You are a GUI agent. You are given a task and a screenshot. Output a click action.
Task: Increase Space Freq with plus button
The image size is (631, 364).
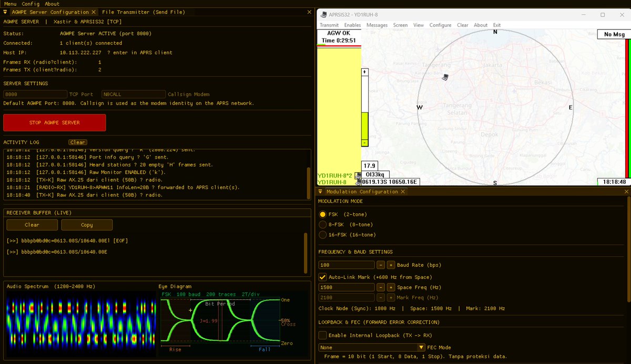391,287
